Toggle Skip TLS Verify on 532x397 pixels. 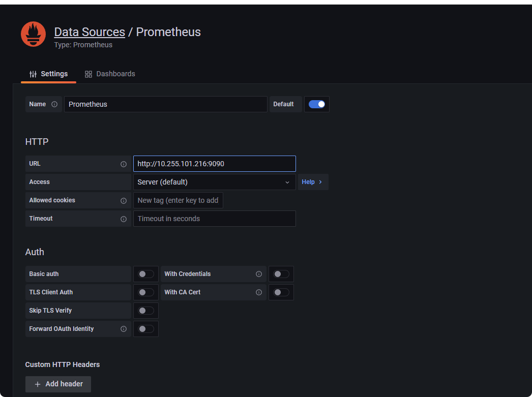coord(146,311)
